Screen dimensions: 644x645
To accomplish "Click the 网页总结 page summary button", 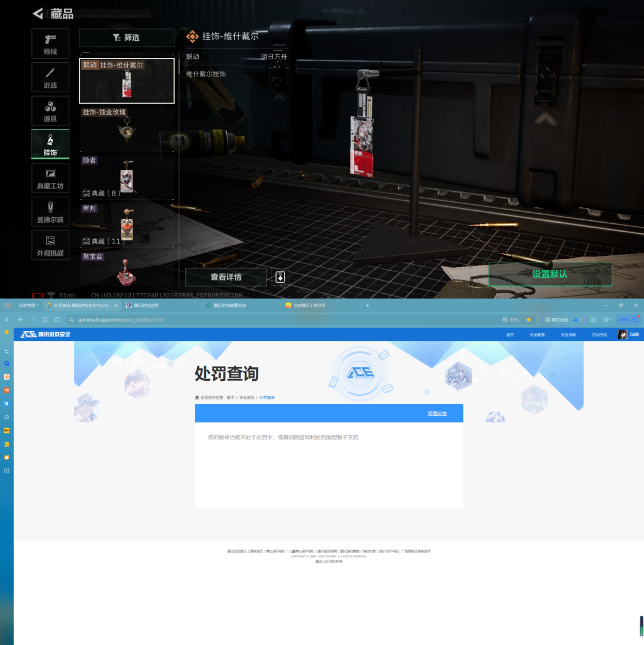I will pyautogui.click(x=556, y=320).
